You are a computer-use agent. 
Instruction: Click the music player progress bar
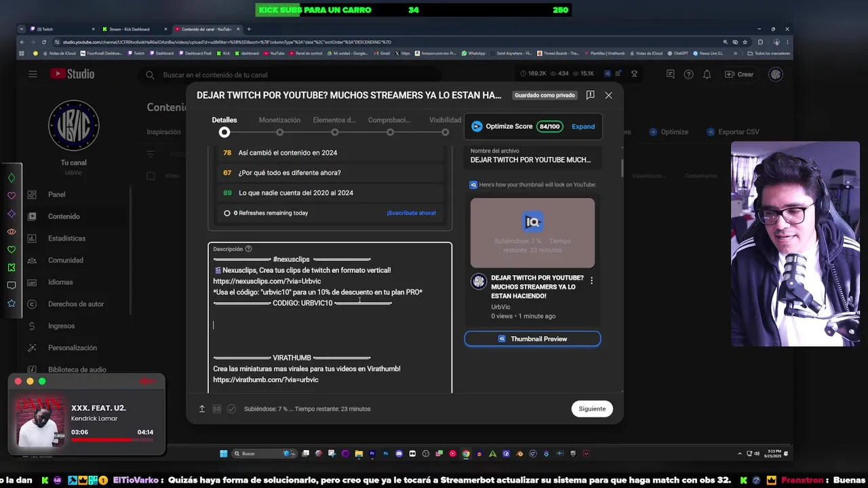[x=112, y=440]
